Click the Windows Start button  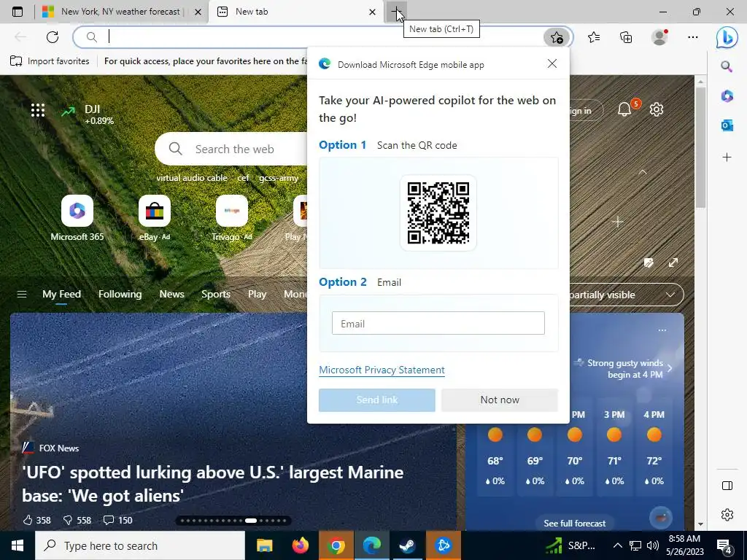coord(18,545)
